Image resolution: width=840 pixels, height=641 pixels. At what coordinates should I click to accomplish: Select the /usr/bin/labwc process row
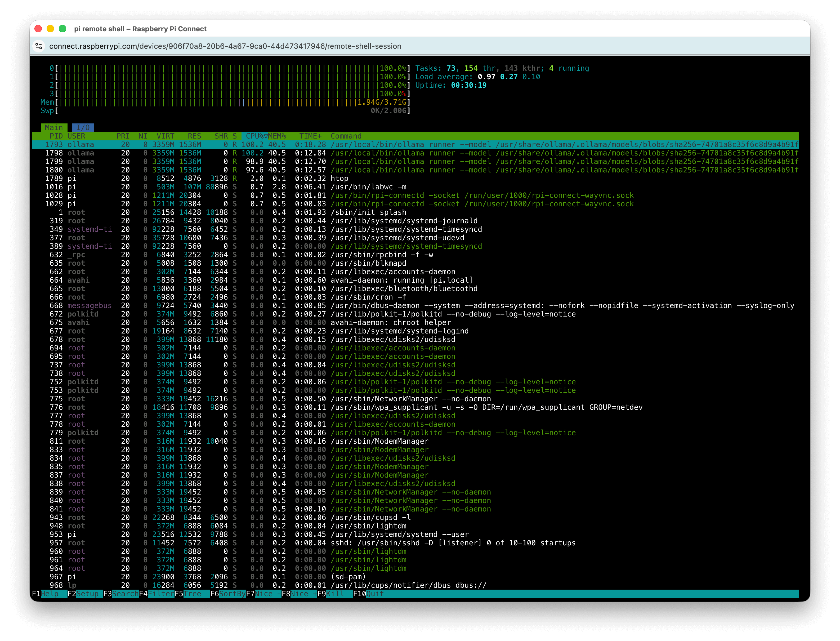pos(368,187)
